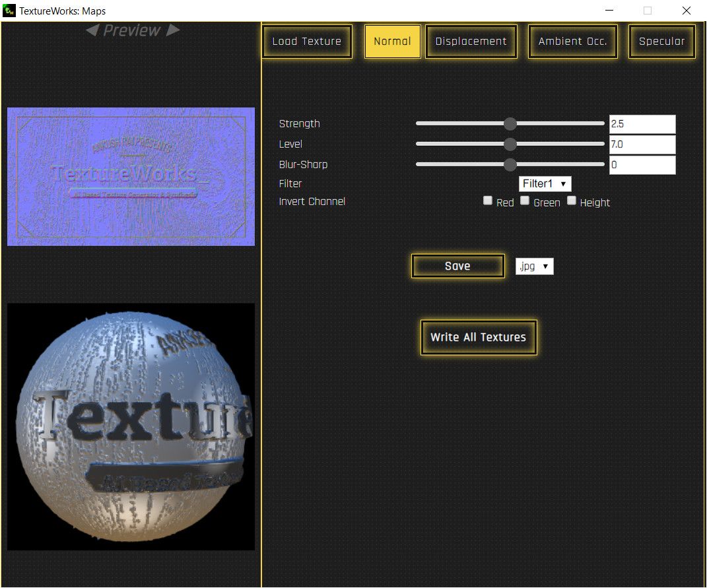Open the .jpg file format dropdown

coord(535,266)
